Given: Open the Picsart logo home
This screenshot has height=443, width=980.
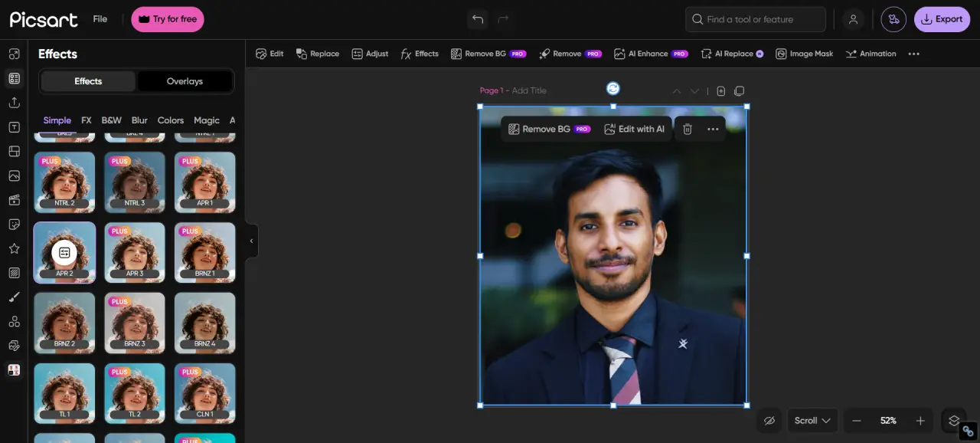Looking at the screenshot, I should pos(44,19).
